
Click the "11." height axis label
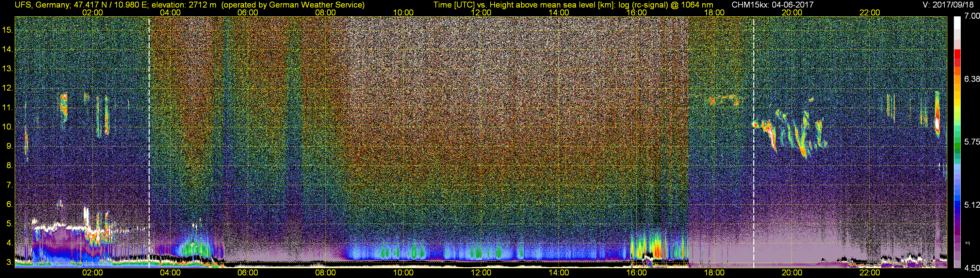7,108
